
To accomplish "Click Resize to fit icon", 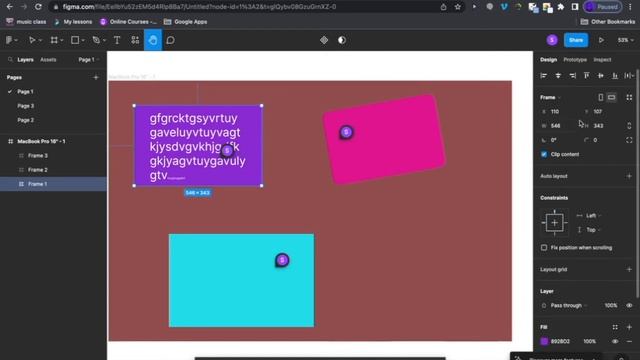I will point(629,97).
